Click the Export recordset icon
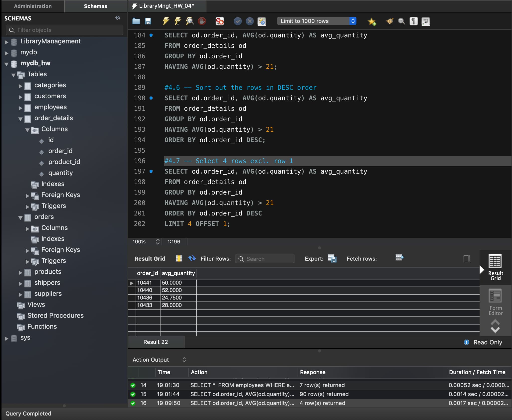This screenshot has height=420, width=512. tap(332, 258)
